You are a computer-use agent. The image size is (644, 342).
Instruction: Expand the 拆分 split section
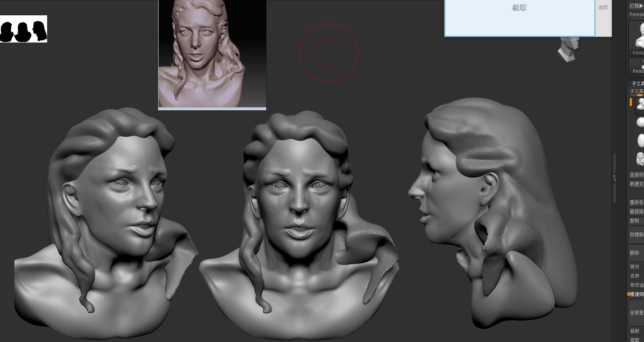[635, 267]
